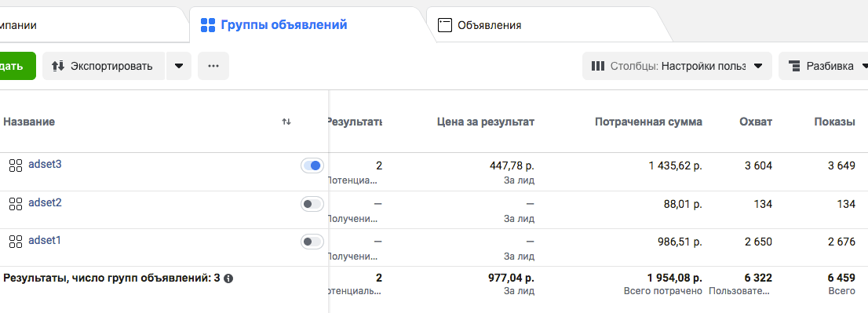Click the export arrows icon
The width and height of the screenshot is (868, 313).
58,66
